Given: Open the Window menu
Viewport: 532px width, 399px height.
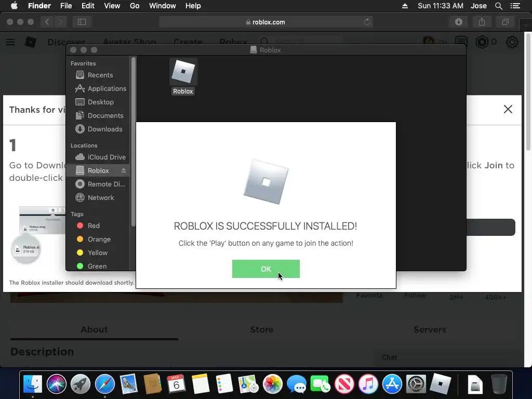Looking at the screenshot, I should 163,6.
